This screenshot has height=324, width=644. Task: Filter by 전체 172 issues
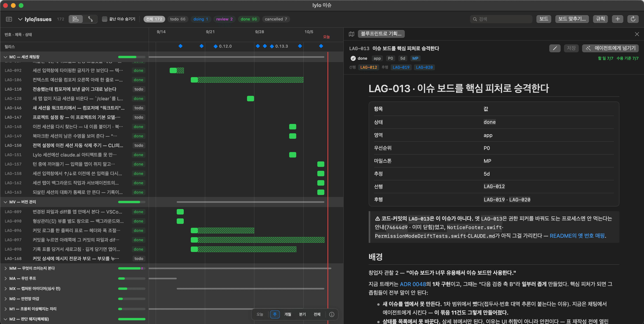(154, 19)
